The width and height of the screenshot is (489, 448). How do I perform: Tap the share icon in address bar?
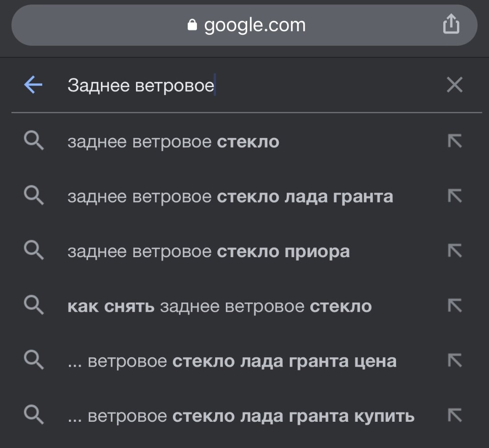(451, 24)
